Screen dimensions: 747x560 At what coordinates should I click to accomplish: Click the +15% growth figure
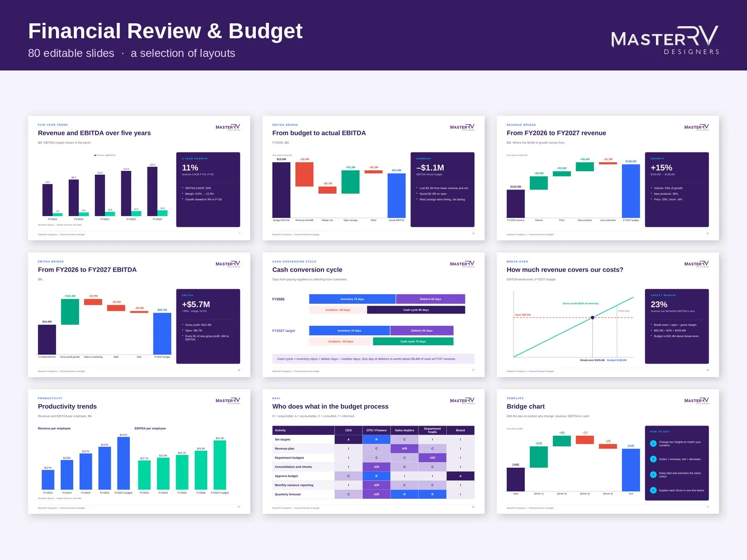pos(661,168)
